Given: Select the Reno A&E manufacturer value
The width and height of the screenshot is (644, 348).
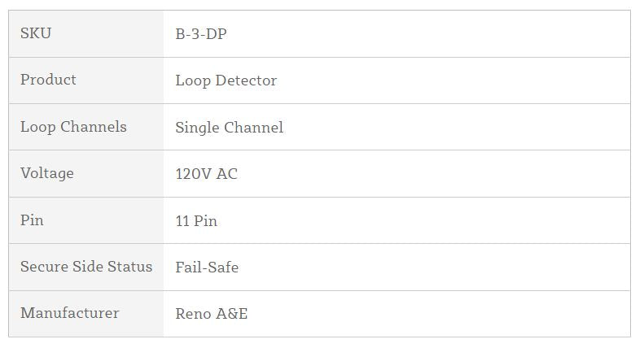Looking at the screenshot, I should click(212, 314).
